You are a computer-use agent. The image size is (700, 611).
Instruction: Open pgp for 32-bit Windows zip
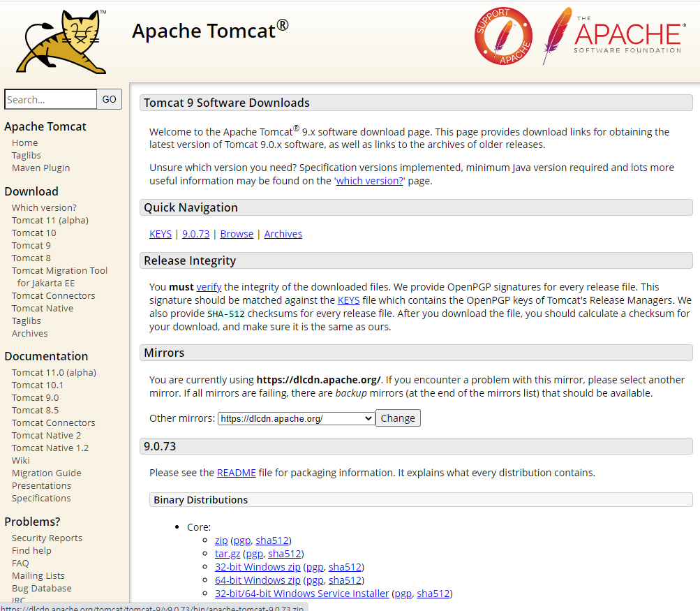point(315,567)
